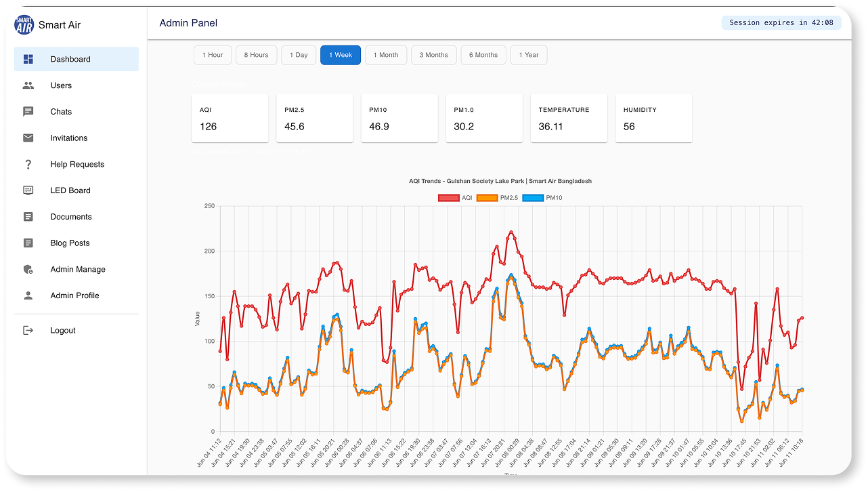Show data for 1 Year

point(529,55)
